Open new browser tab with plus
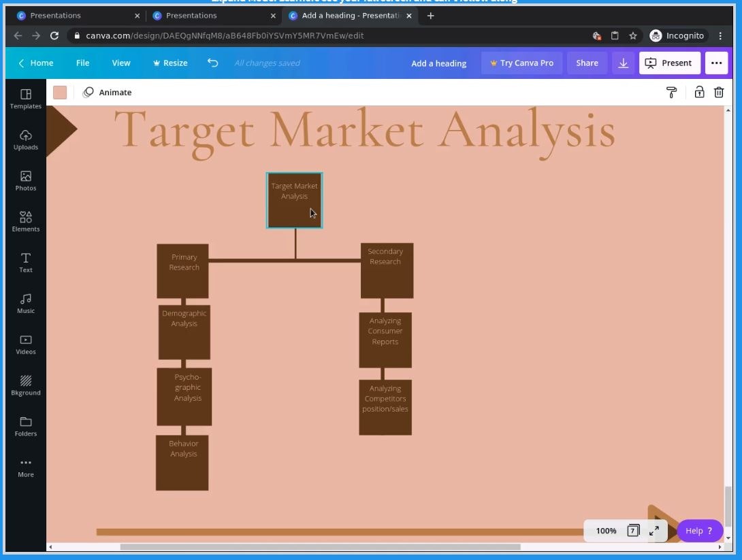This screenshot has width=742, height=560. (430, 16)
